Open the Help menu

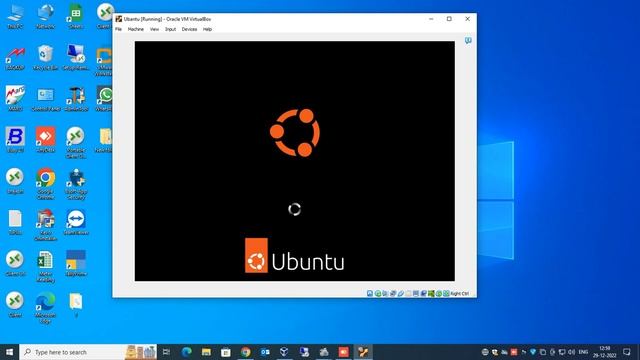click(207, 29)
